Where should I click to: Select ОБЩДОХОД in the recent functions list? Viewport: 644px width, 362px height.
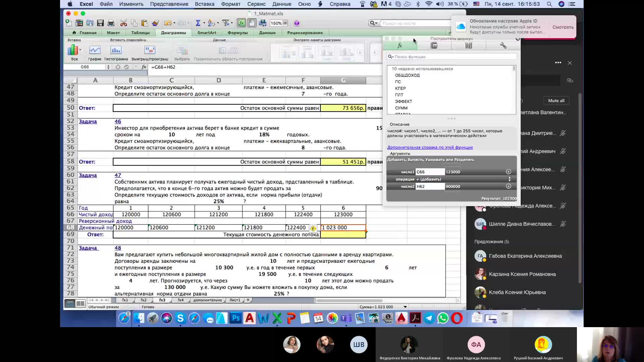[407, 75]
